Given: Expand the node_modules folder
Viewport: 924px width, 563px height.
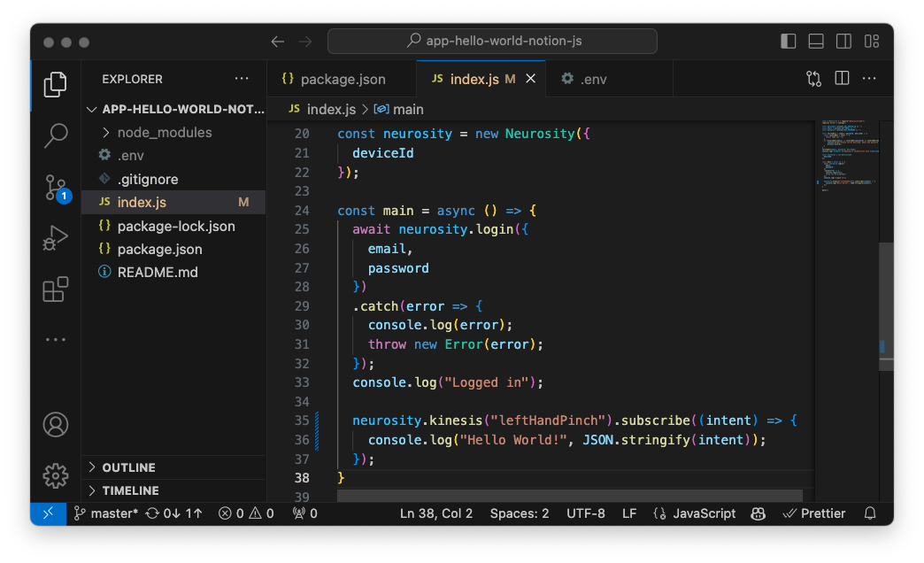Looking at the screenshot, I should (165, 132).
